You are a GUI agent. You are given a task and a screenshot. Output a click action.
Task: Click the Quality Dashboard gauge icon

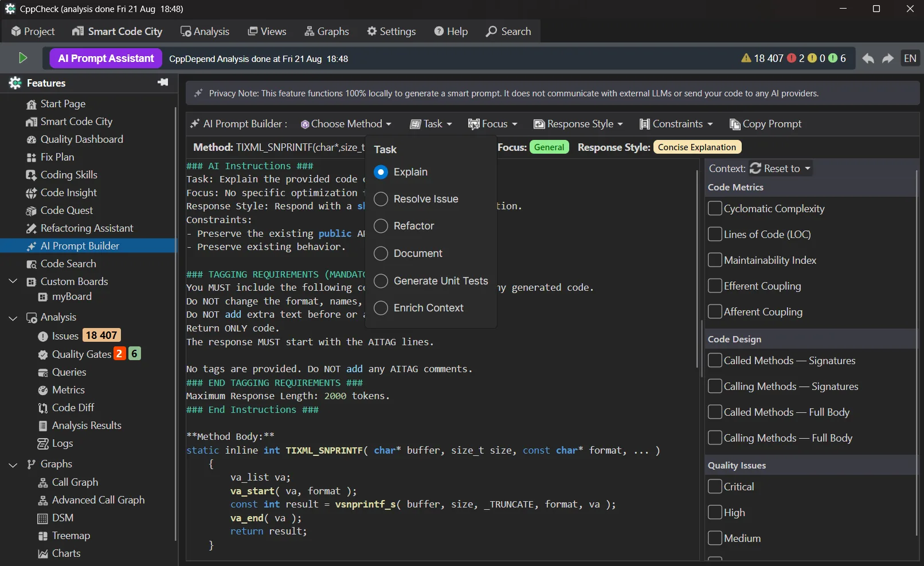pos(32,140)
